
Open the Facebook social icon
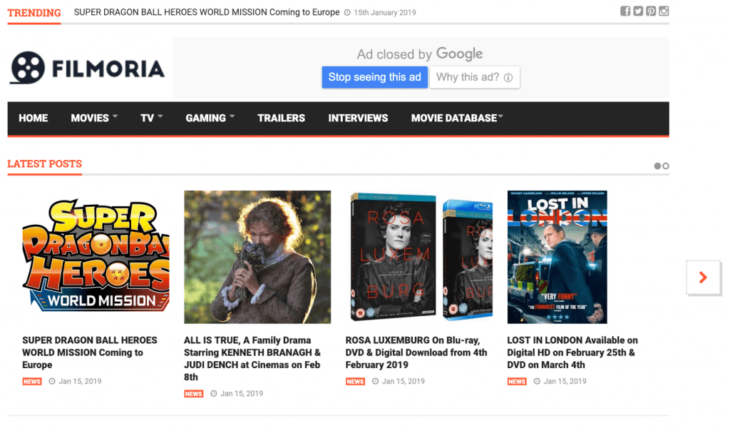[625, 11]
